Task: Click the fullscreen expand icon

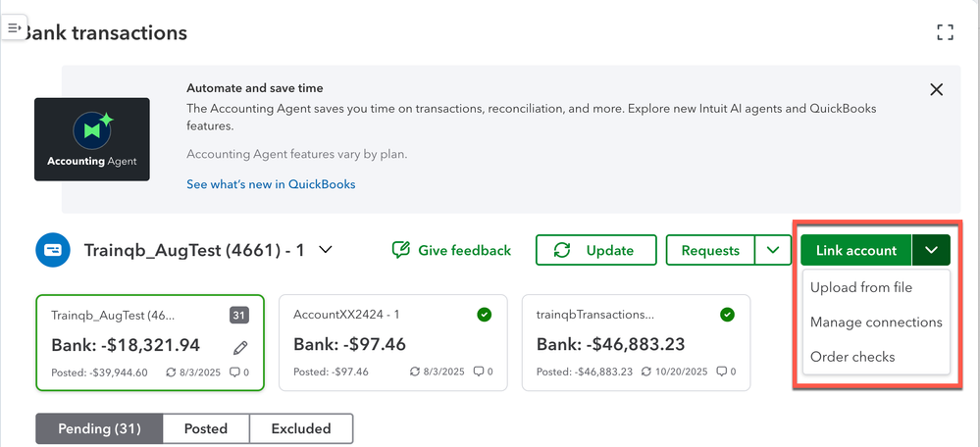Action: point(945,32)
